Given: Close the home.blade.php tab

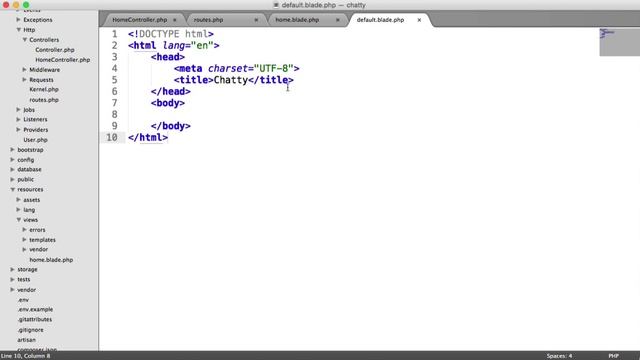Looking at the screenshot, I should click(x=338, y=20).
